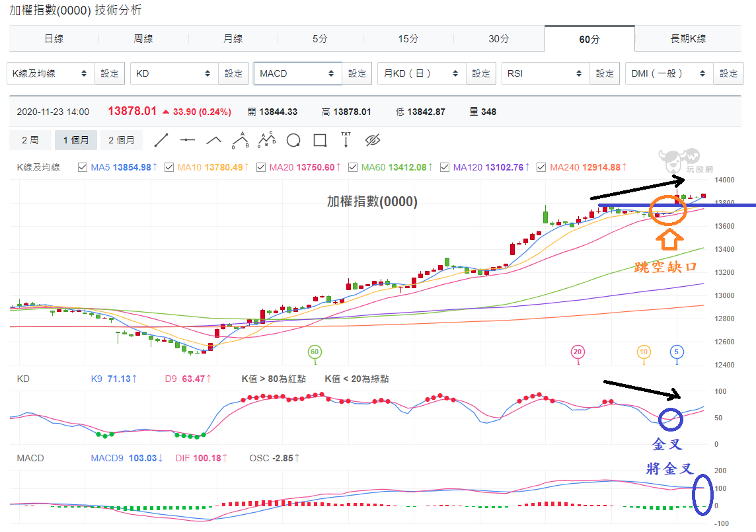Image resolution: width=756 pixels, height=532 pixels.
Task: Switch to the 日線 daily chart tab
Action: [x=54, y=38]
